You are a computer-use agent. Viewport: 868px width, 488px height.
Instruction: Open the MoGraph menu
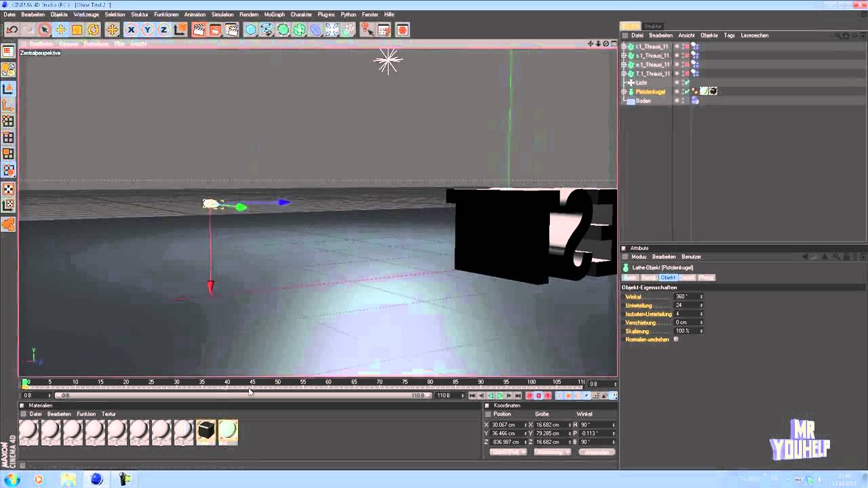[275, 14]
